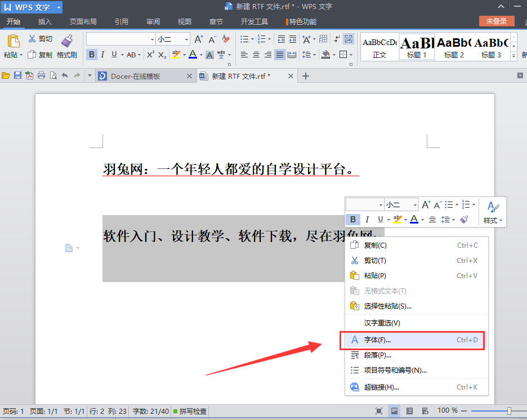Click the format painter in mini toolbar
Image resolution: width=527 pixels, height=420 pixels.
[x=464, y=220]
